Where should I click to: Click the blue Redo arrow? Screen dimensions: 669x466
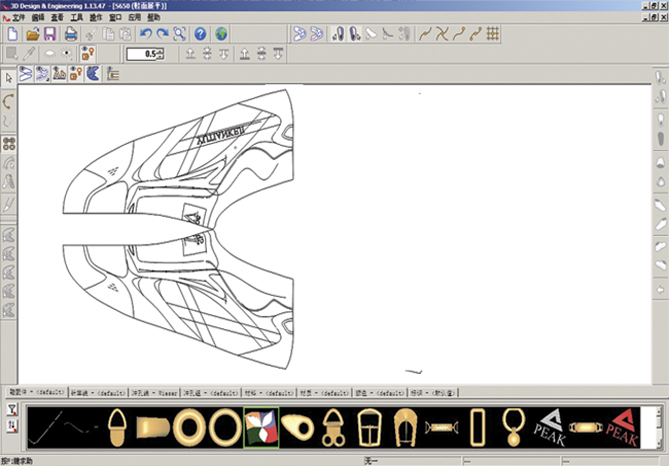pos(163,34)
